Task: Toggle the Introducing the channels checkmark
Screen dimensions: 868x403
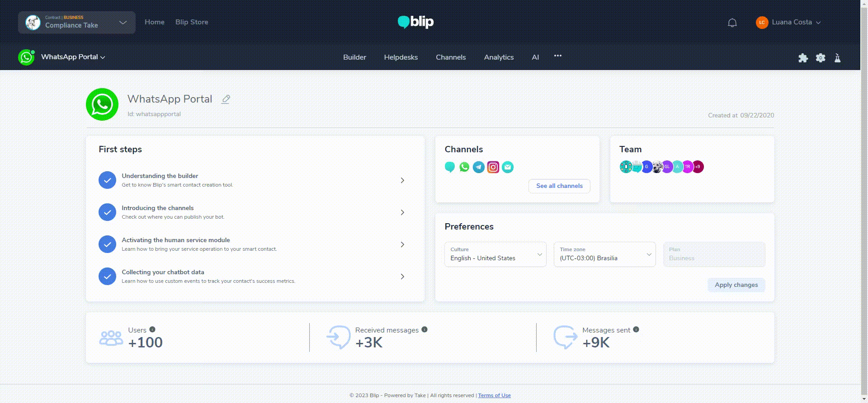Action: 107,212
